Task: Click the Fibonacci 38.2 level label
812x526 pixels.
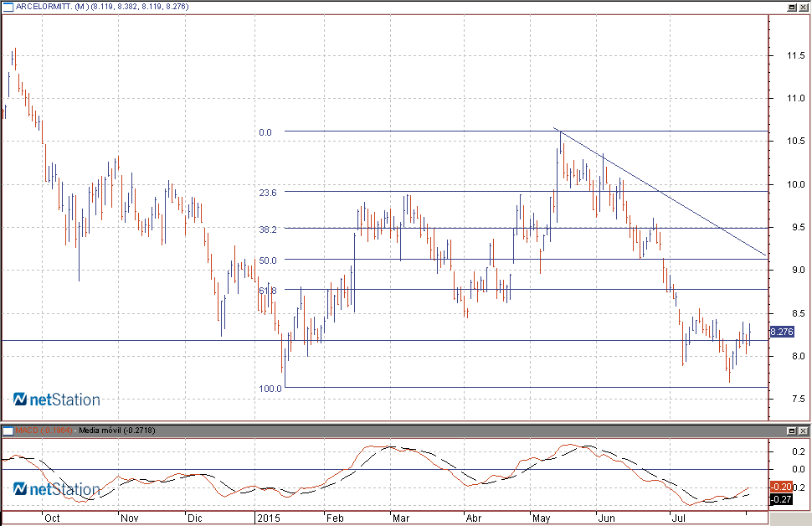Action: [268, 229]
